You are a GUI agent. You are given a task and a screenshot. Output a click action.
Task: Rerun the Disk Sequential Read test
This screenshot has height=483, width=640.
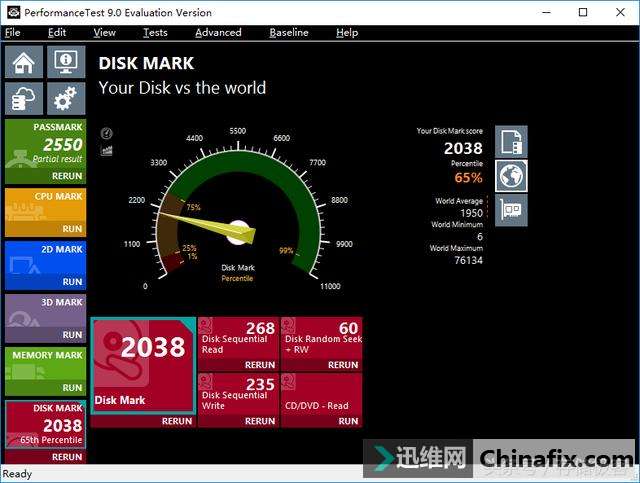[x=260, y=365]
